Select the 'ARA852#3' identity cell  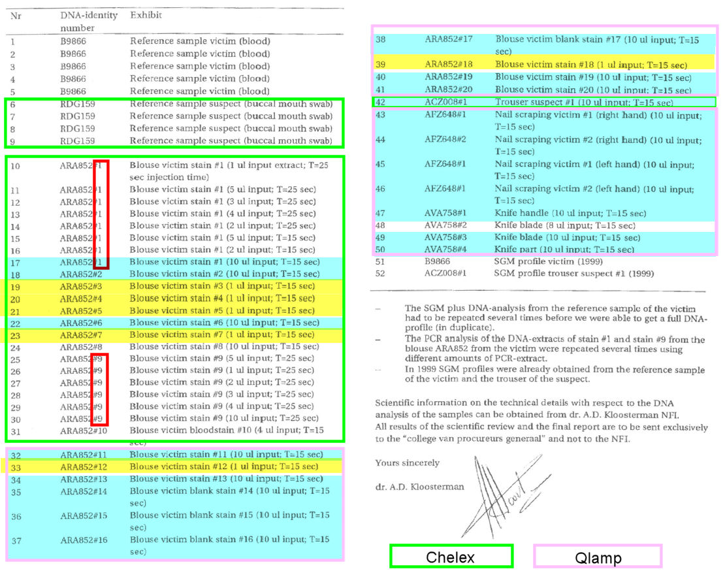pyautogui.click(x=81, y=286)
